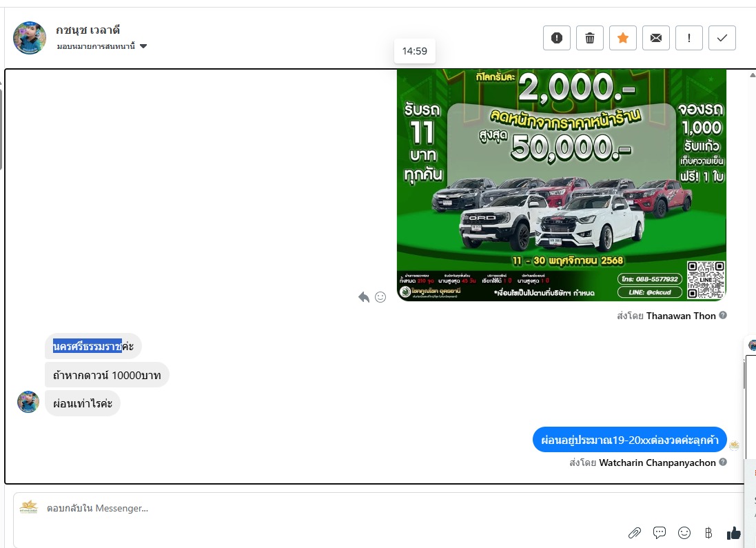The height and width of the screenshot is (548, 756).
Task: Open customer profile picture in header
Action: click(30, 38)
